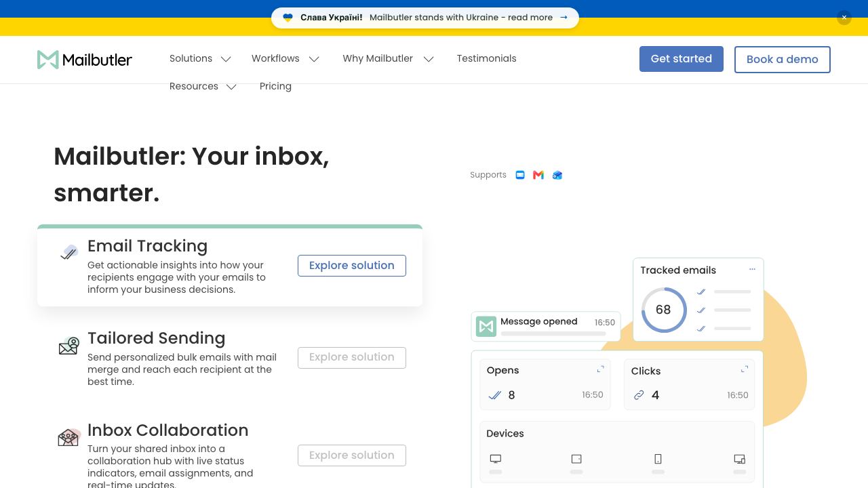868x488 pixels.
Task: Expand the Why Mailbutler chevron
Action: 429,59
